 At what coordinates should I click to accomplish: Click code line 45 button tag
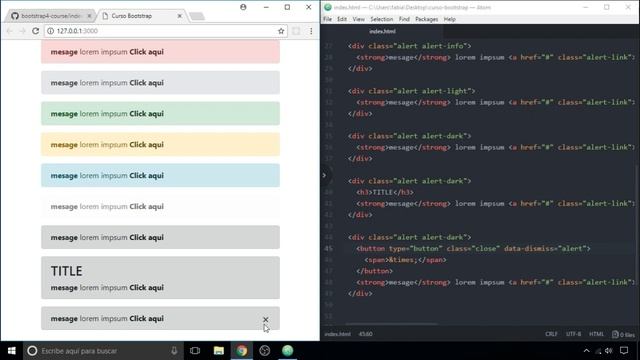[473, 249]
